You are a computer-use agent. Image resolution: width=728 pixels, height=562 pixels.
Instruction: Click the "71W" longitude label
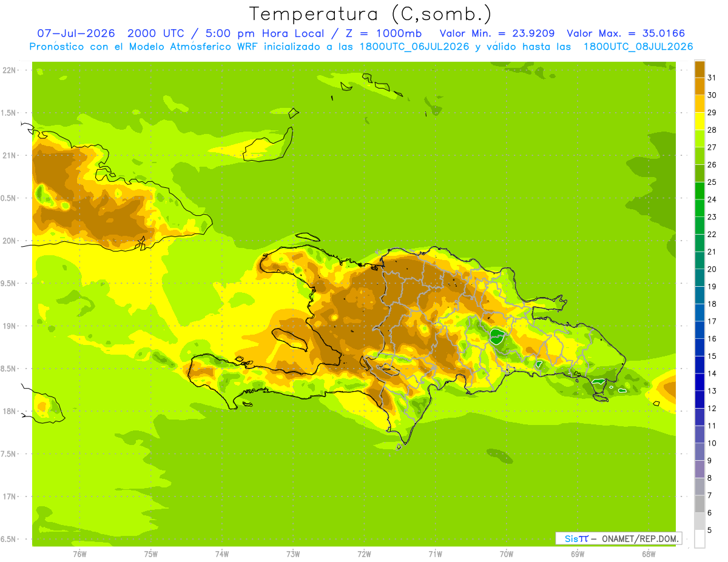point(435,554)
